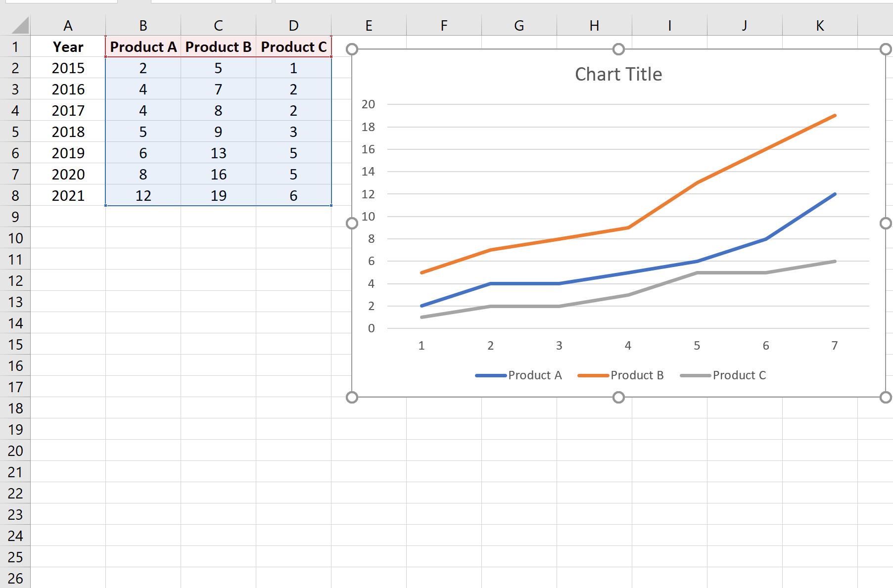Click the Product C legend entry
This screenshot has width=893, height=588.
pos(723,375)
